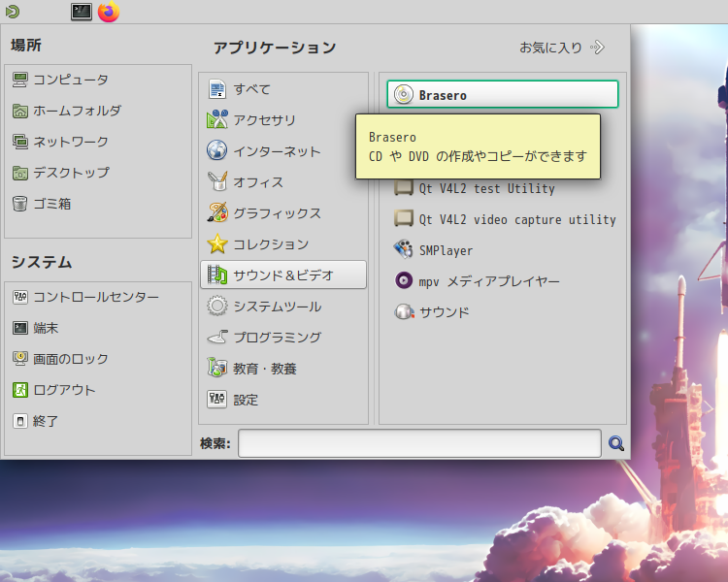Switch to お気に入り favorites view
This screenshot has height=582, width=728.
[562, 48]
